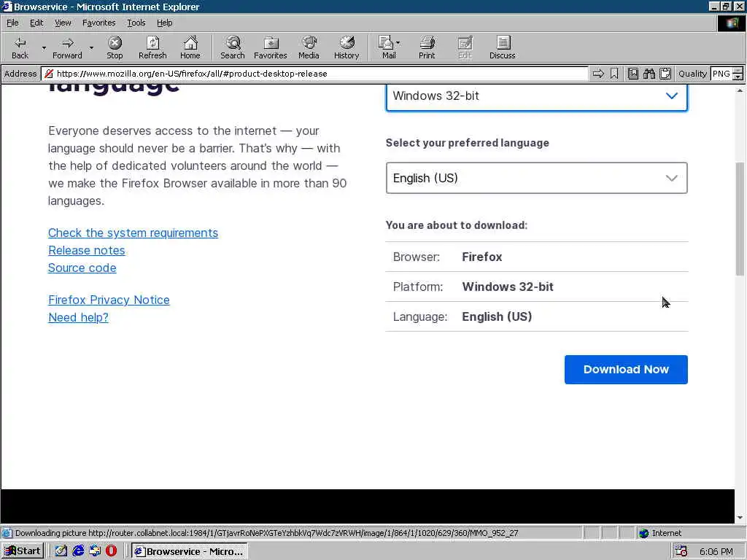Open the Windows Start button
747x560 pixels.
click(23, 551)
